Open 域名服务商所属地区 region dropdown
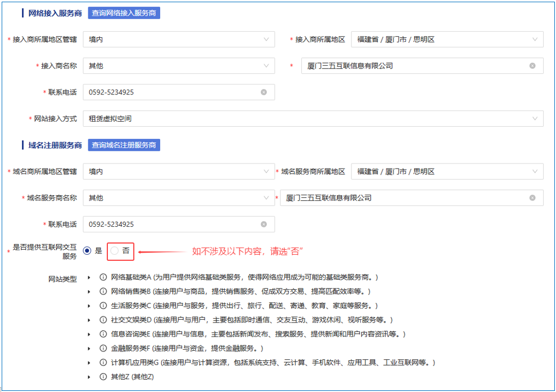Image resolution: width=556 pixels, height=392 pixels. [447, 172]
